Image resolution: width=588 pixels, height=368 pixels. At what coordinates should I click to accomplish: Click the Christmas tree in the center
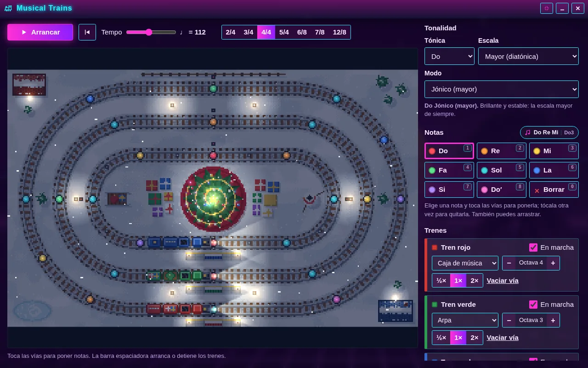pyautogui.click(x=213, y=199)
